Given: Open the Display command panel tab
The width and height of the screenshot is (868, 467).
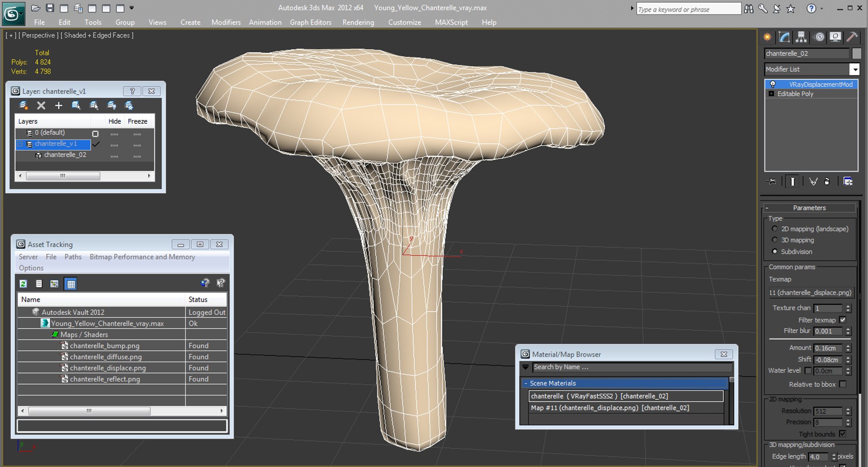Looking at the screenshot, I should point(835,37).
